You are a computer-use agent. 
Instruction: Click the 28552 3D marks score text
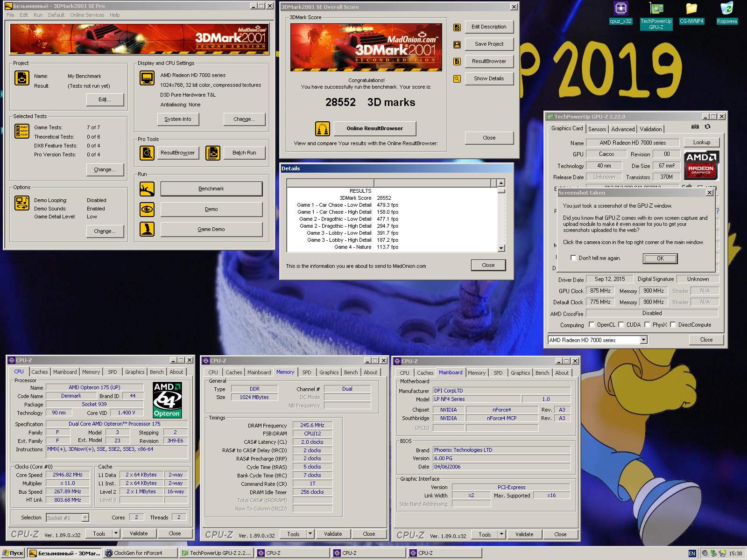click(x=370, y=102)
